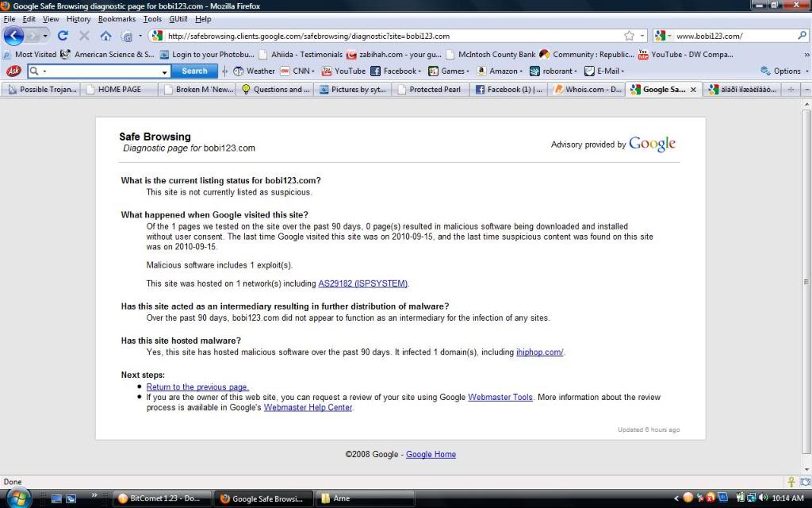Open the McIntosh County Bank bookmark
This screenshot has height=508, width=812.
pyautogui.click(x=491, y=54)
